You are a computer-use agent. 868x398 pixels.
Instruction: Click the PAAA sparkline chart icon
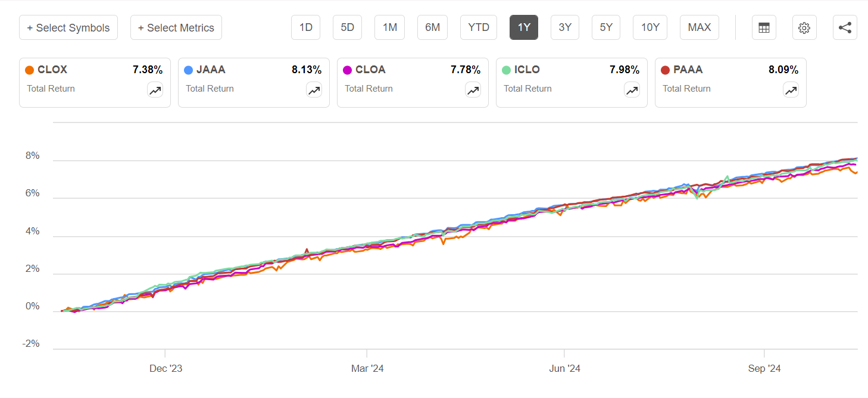click(791, 90)
